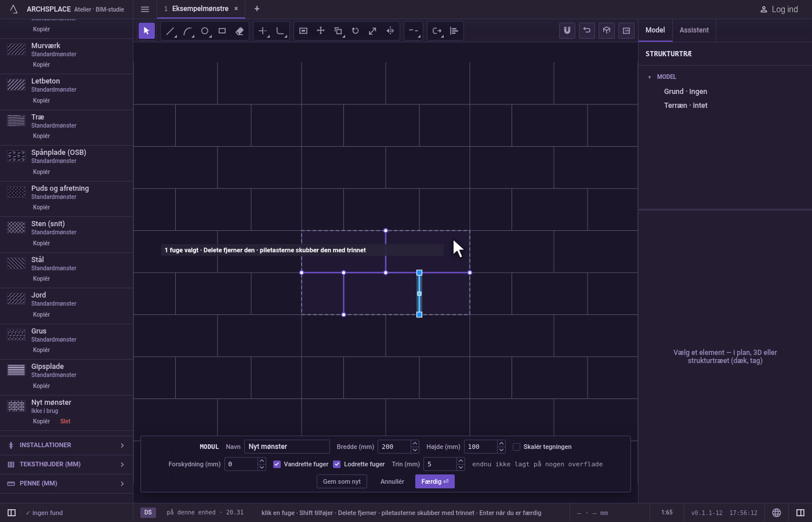This screenshot has height=522, width=812.
Task: Click the Log ind button
Action: [x=779, y=9]
